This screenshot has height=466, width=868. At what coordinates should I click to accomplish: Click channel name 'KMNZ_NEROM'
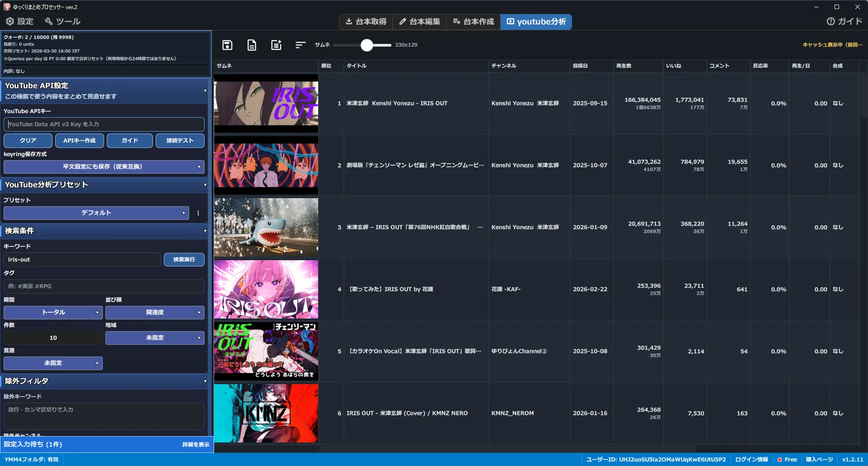click(x=513, y=414)
